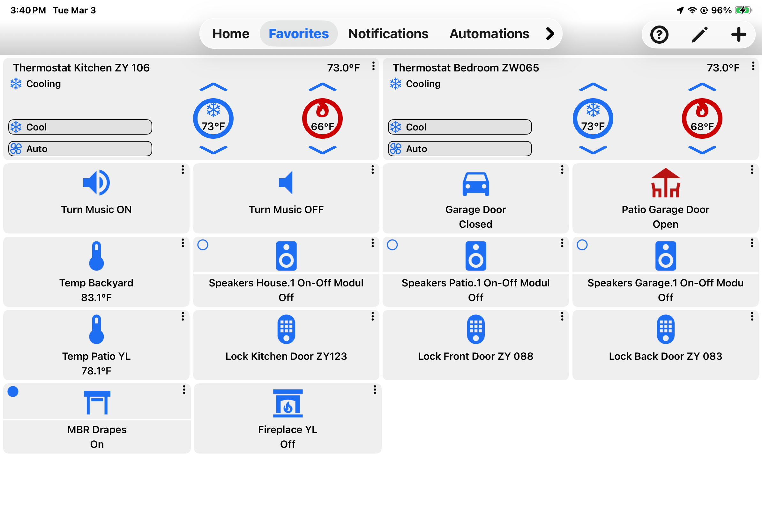Open Kitchen thermostat Cool mode selector

pos(80,127)
